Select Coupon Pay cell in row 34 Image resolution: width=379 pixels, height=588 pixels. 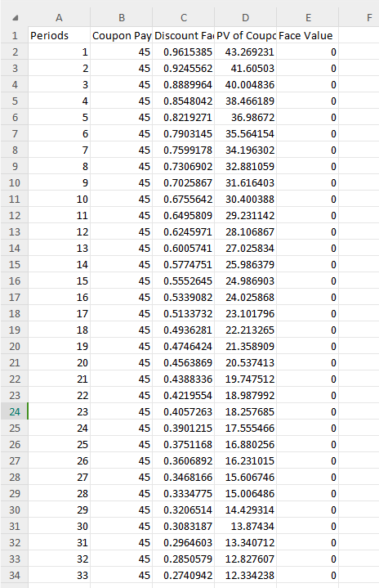[122, 575]
